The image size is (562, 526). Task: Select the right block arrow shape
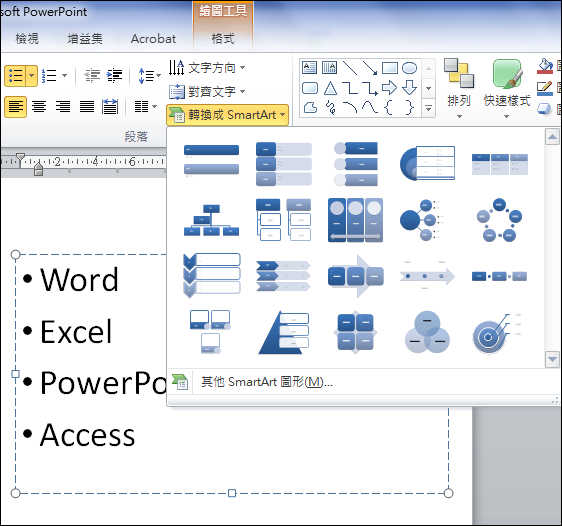(x=390, y=87)
